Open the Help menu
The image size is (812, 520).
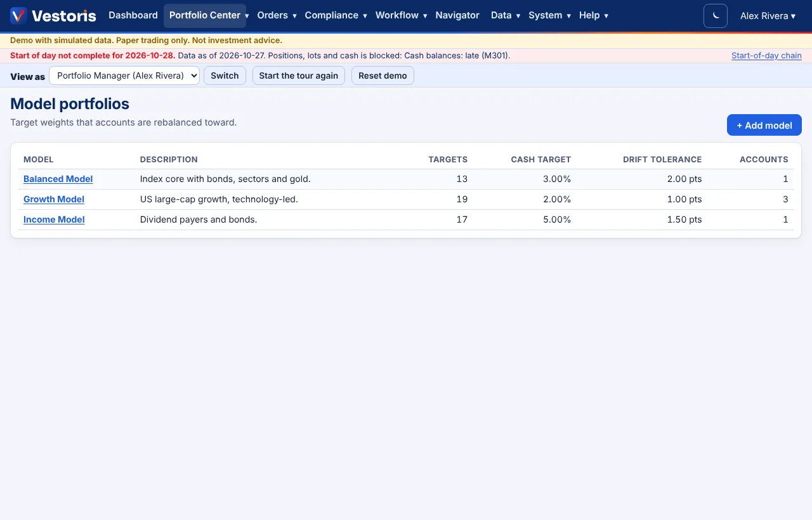click(x=594, y=16)
